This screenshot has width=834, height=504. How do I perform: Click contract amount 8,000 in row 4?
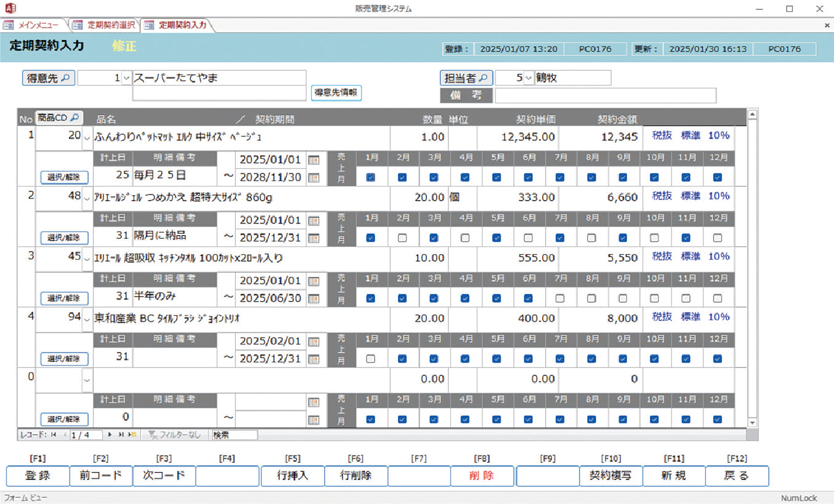coord(601,318)
